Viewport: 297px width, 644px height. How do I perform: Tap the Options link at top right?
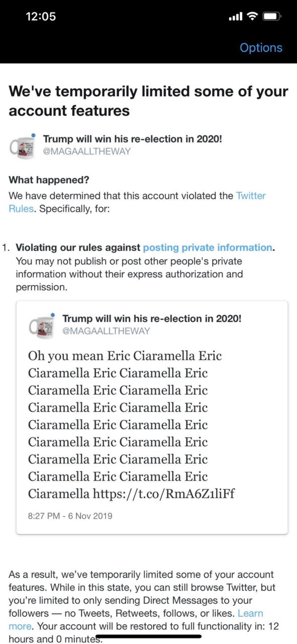(261, 48)
